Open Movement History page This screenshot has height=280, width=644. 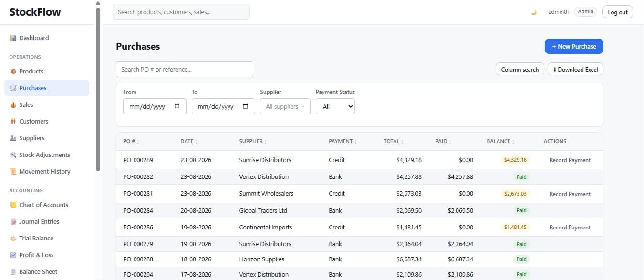point(47,172)
